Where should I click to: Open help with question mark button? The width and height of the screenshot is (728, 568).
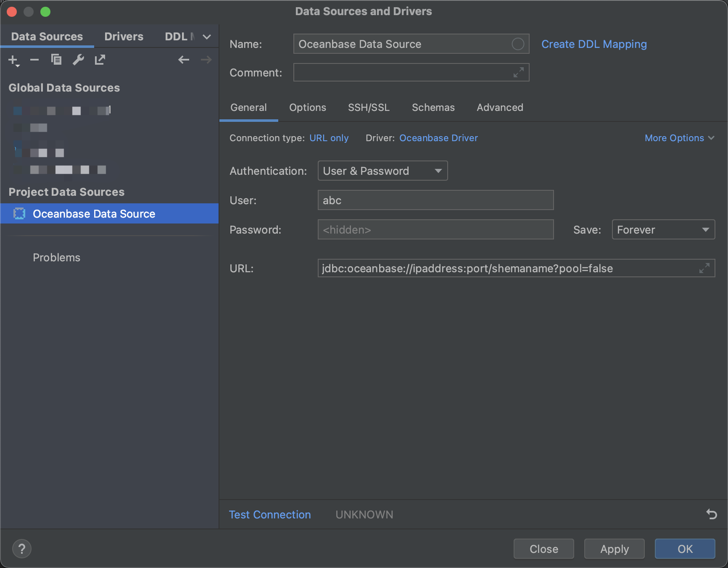click(22, 549)
